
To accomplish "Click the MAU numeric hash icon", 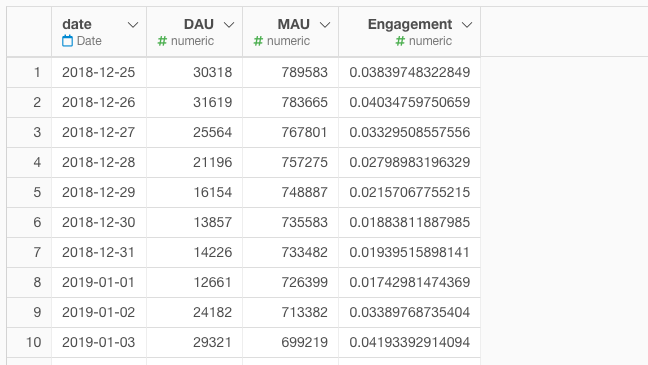I will [x=258, y=41].
